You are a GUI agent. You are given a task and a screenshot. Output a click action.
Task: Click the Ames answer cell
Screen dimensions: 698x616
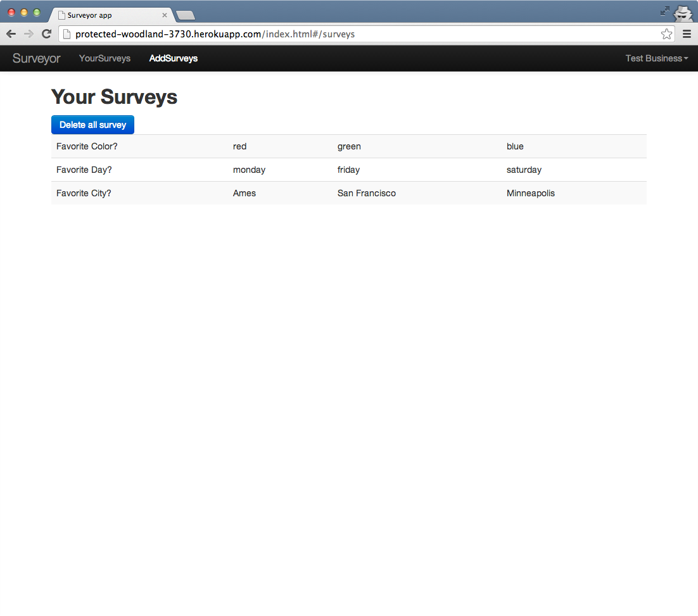pyautogui.click(x=280, y=193)
